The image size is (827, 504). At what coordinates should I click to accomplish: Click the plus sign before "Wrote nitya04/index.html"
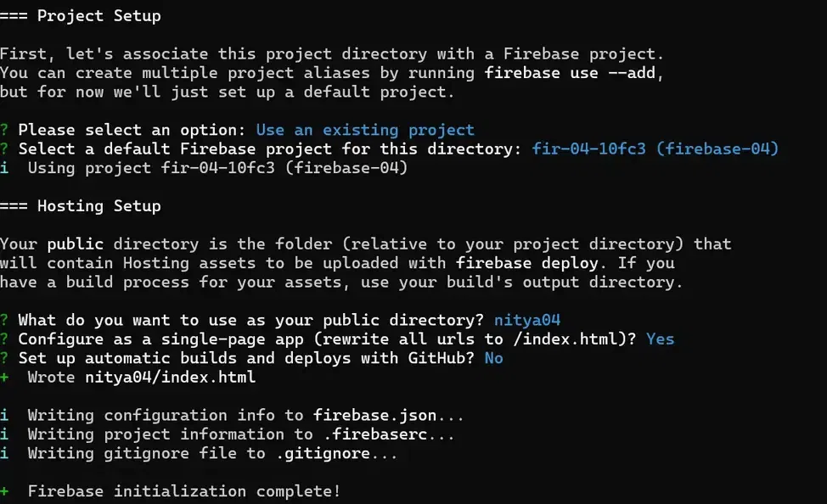(4, 377)
